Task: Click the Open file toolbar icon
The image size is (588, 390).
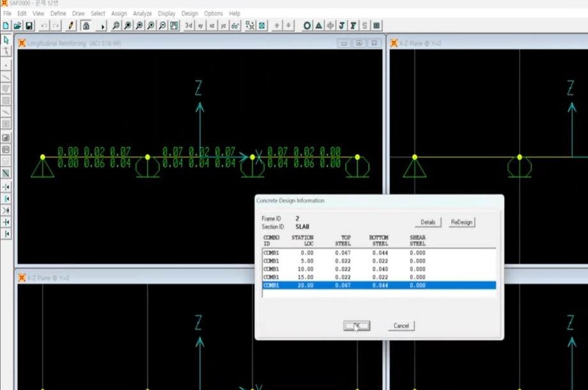Action: pos(17,26)
